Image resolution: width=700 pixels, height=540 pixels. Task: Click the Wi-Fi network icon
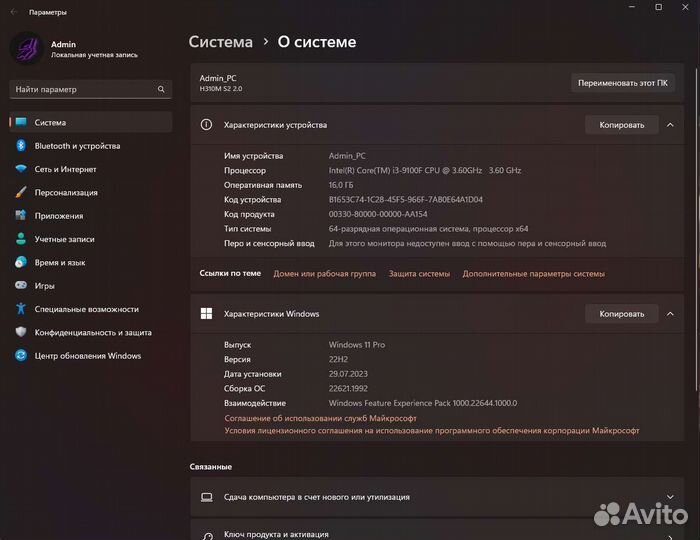pyautogui.click(x=21, y=169)
